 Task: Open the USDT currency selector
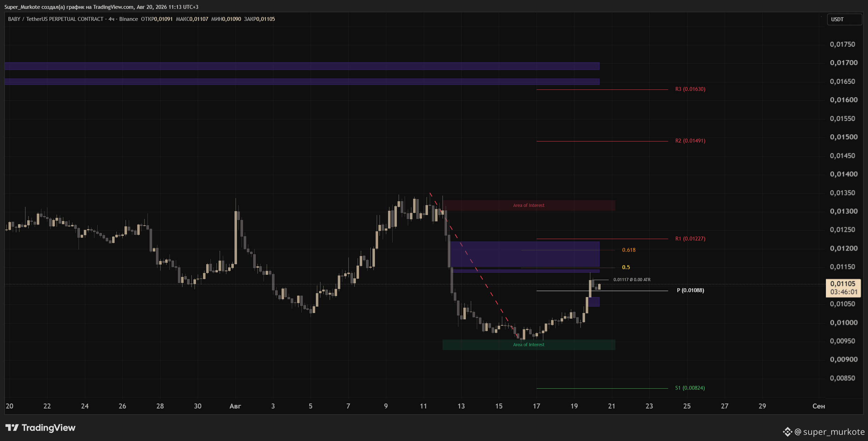[x=844, y=19]
